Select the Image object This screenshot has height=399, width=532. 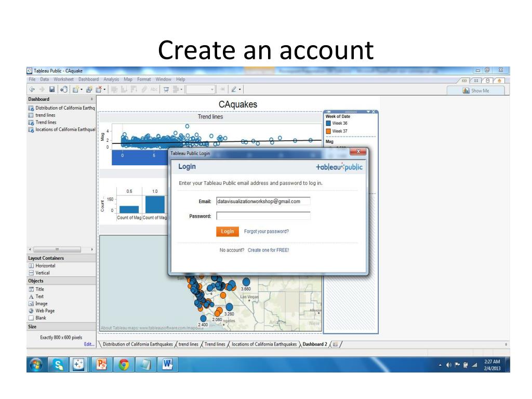point(38,303)
